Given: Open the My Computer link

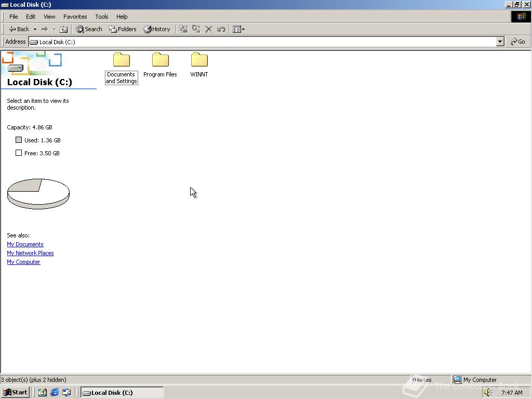Looking at the screenshot, I should pos(23,262).
